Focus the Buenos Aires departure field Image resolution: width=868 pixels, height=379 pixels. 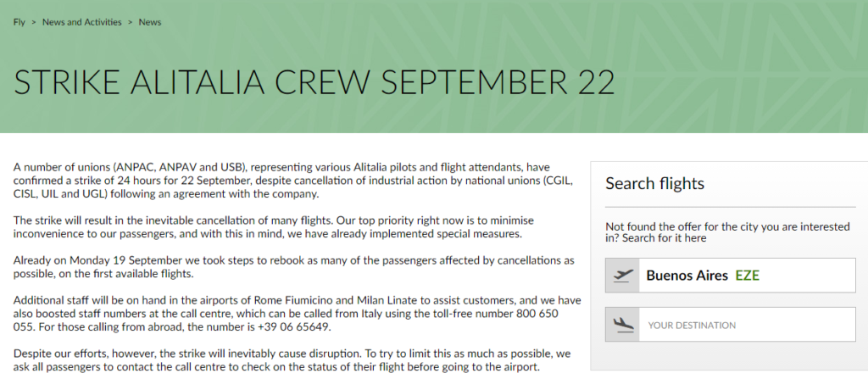click(x=730, y=276)
